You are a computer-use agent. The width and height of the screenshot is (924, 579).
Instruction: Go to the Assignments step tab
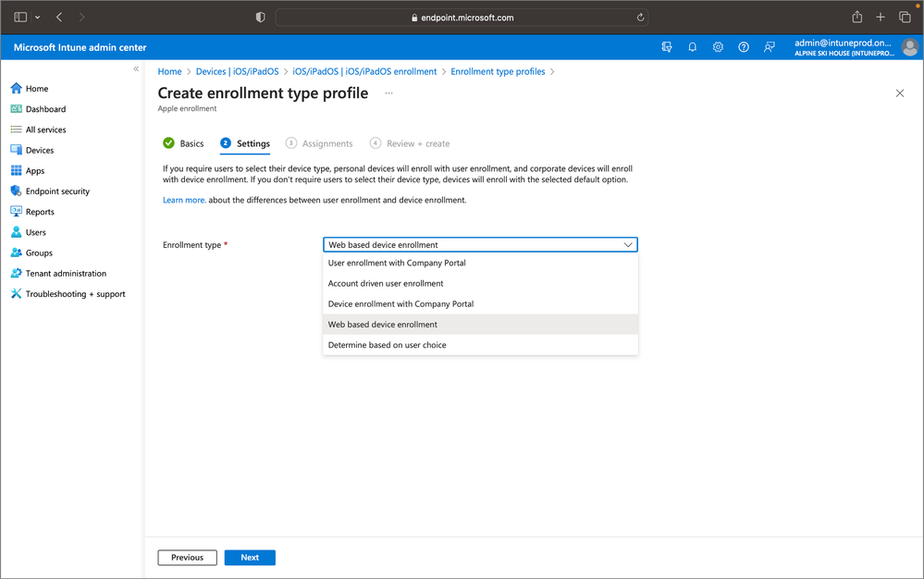319,143
